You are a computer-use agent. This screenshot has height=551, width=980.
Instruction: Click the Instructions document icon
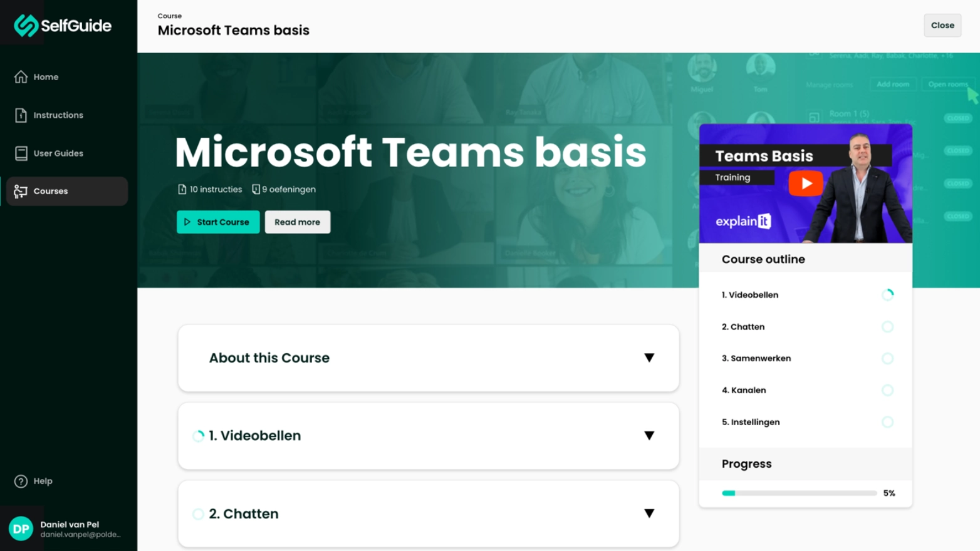coord(21,115)
